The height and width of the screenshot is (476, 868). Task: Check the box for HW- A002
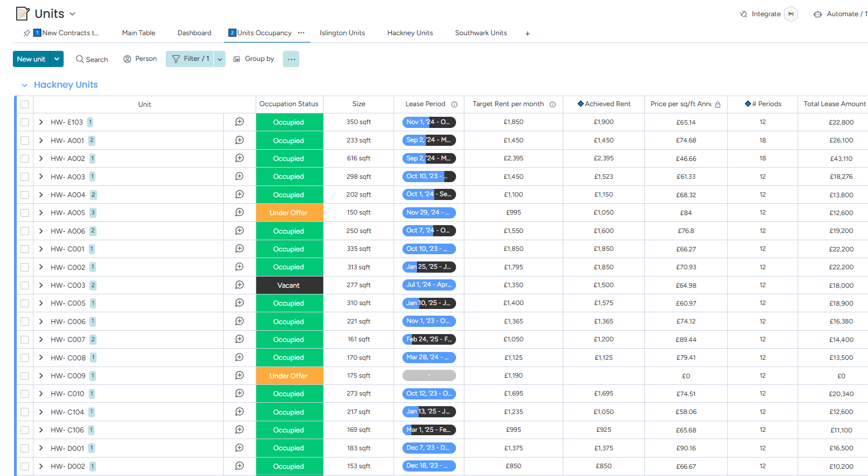coord(25,159)
